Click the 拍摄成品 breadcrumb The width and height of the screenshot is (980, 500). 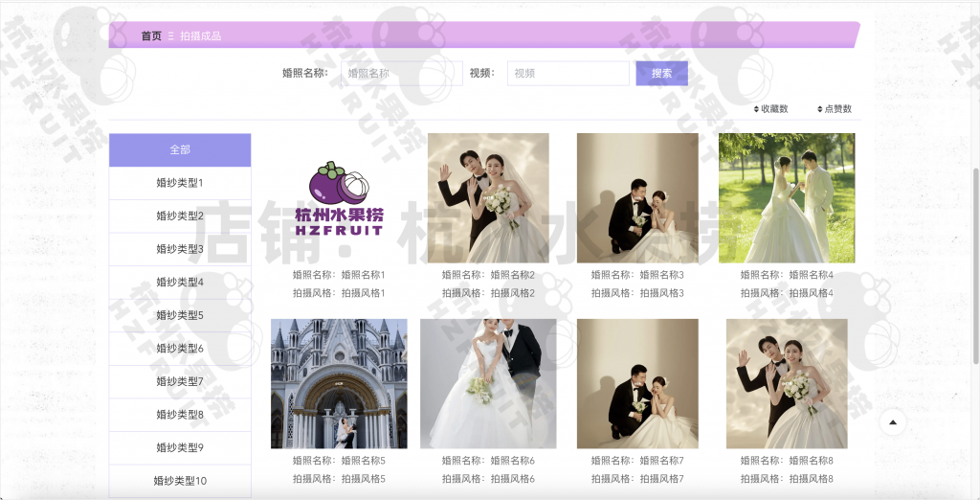tap(201, 35)
